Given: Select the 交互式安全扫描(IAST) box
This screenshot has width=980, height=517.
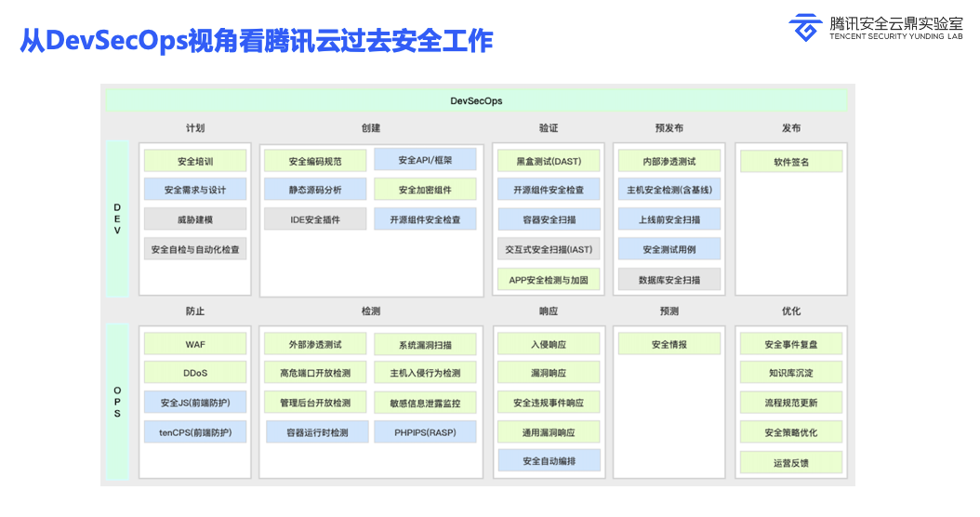Looking at the screenshot, I should coord(549,249).
